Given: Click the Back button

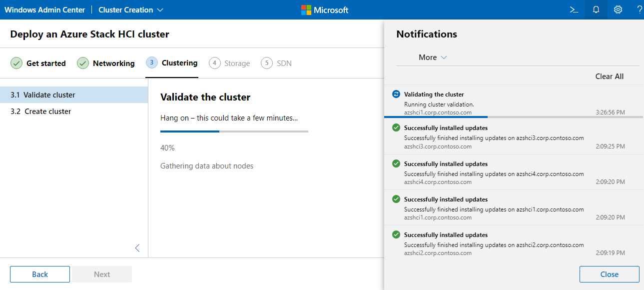Looking at the screenshot, I should [x=40, y=274].
